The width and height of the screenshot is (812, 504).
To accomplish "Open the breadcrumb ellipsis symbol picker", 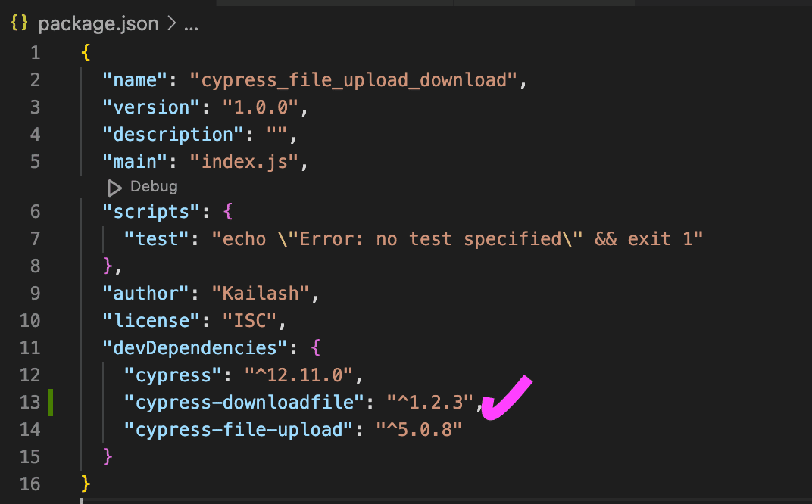I will (x=191, y=24).
